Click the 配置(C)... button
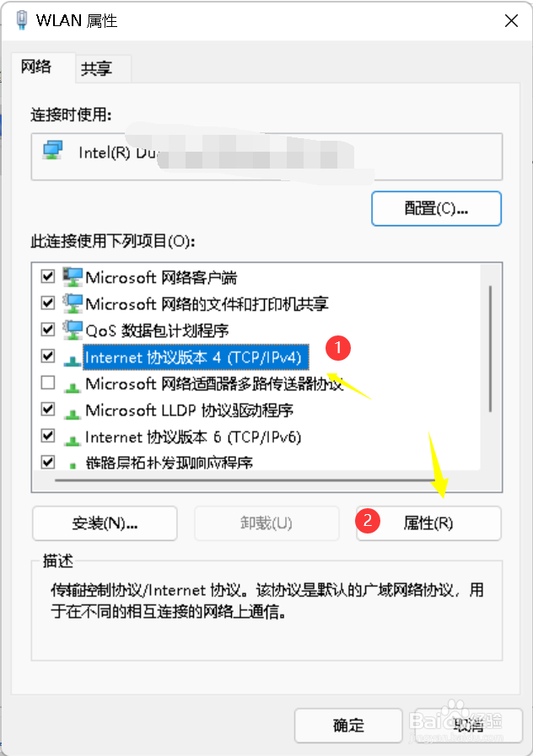Image resolution: width=533 pixels, height=756 pixels. pyautogui.click(x=437, y=208)
